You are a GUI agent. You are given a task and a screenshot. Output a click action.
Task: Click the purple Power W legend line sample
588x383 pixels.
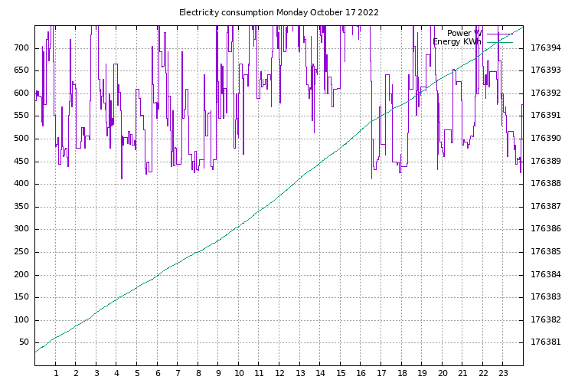[x=500, y=34]
